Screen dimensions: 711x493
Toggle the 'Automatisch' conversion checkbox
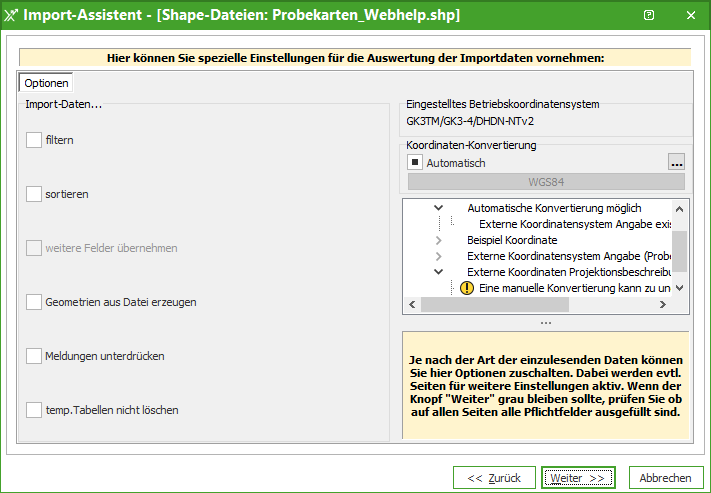(x=414, y=162)
